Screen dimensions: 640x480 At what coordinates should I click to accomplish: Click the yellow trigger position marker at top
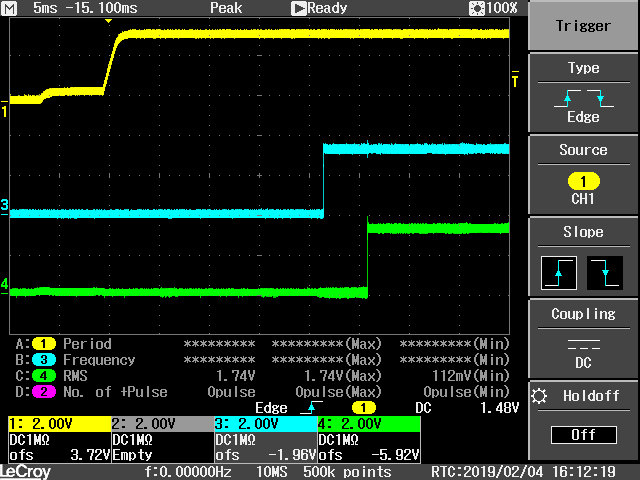point(108,21)
